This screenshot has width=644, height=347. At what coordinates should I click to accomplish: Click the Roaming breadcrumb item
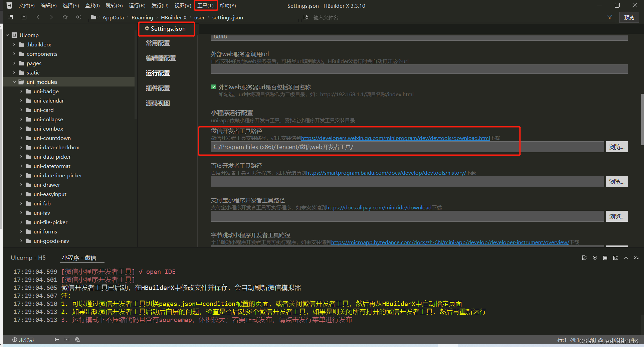142,17
